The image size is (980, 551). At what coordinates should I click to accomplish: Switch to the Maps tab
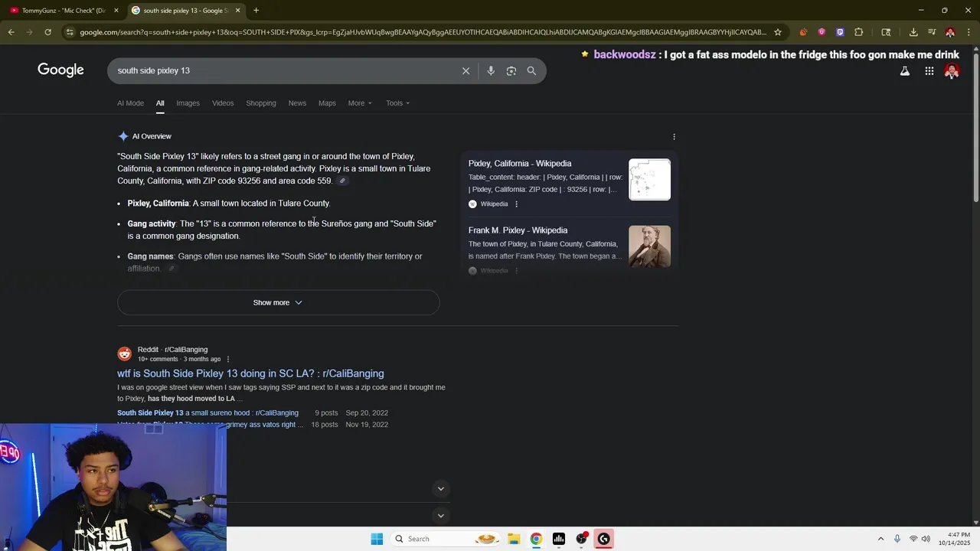(327, 103)
